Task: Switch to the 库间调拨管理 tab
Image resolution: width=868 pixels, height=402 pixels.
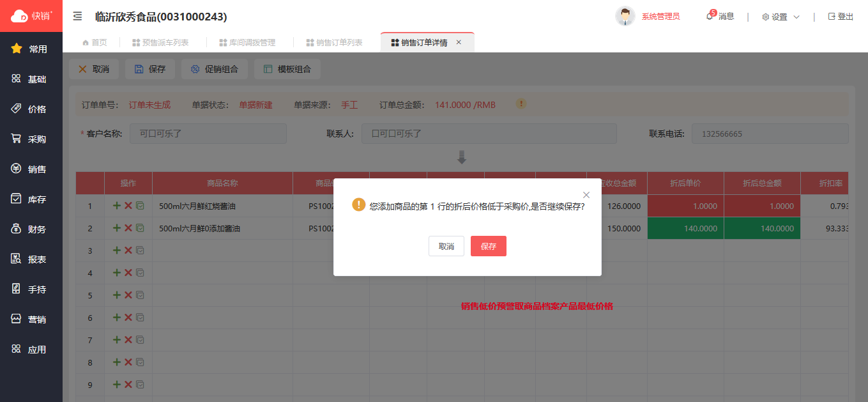Action: tap(247, 43)
